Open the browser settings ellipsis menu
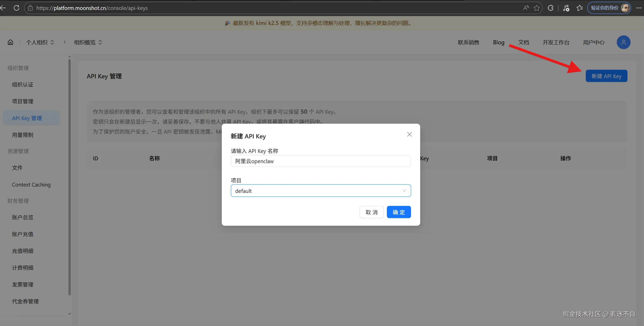 pyautogui.click(x=639, y=8)
